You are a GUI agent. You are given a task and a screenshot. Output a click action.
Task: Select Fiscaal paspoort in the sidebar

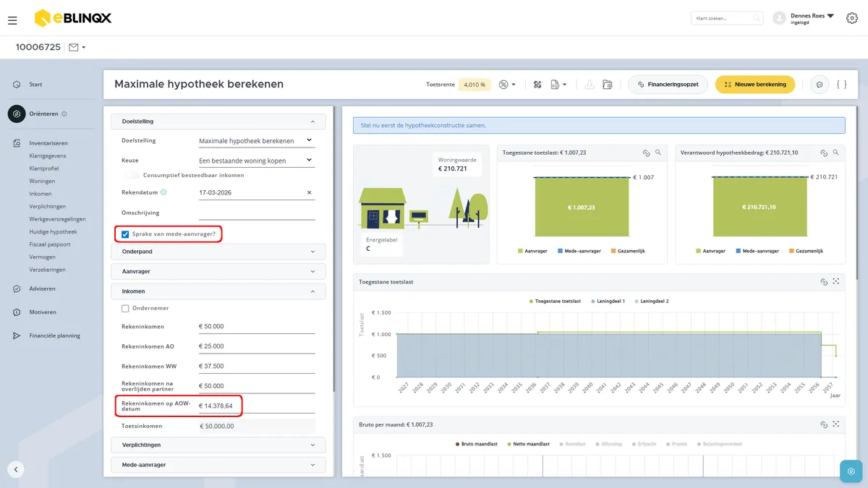tap(50, 244)
